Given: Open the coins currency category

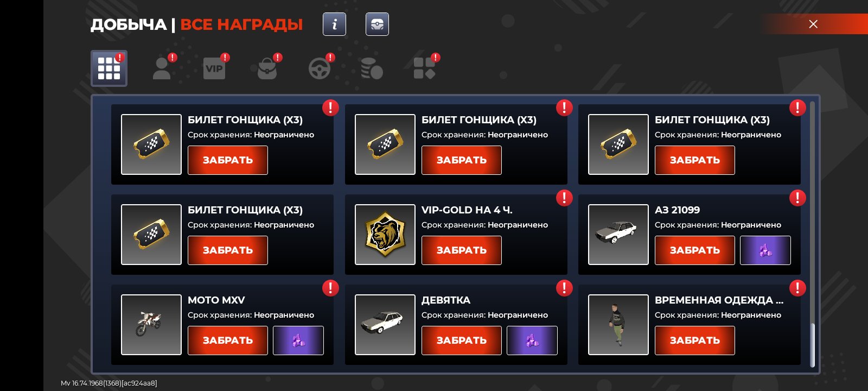Looking at the screenshot, I should [x=372, y=69].
